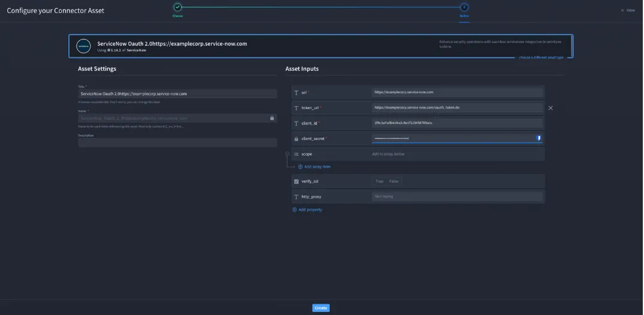Click the version 1.14.2 text

pos(116,50)
